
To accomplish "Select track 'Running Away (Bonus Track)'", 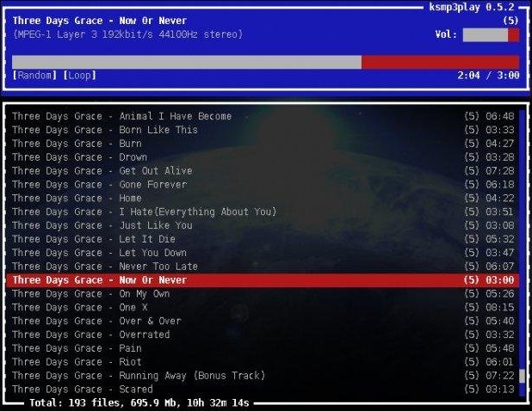I will (x=263, y=376).
